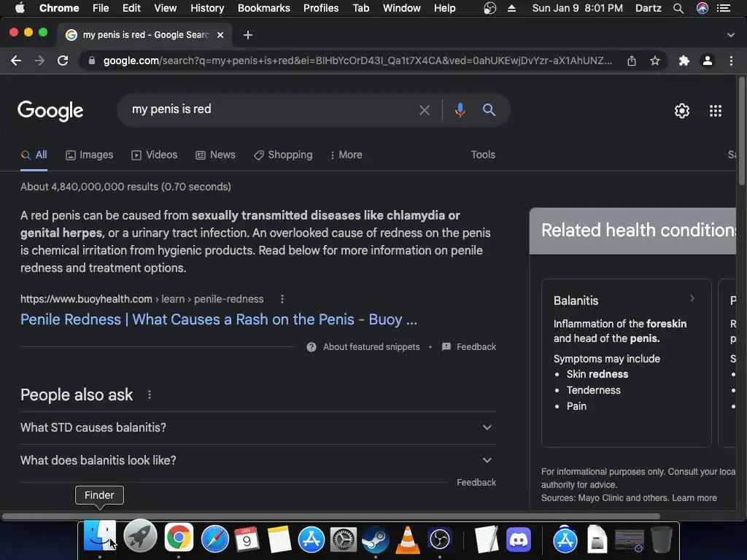The width and height of the screenshot is (747, 560).
Task: Open the History menu
Action: [x=207, y=8]
